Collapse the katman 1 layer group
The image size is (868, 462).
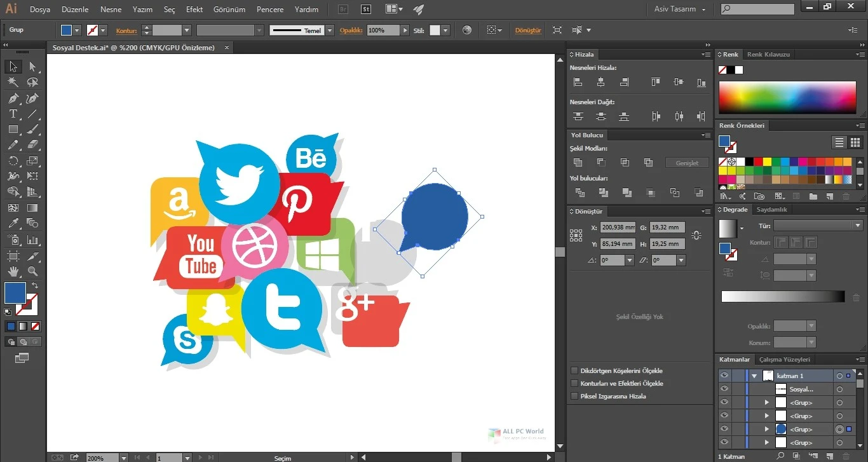754,375
